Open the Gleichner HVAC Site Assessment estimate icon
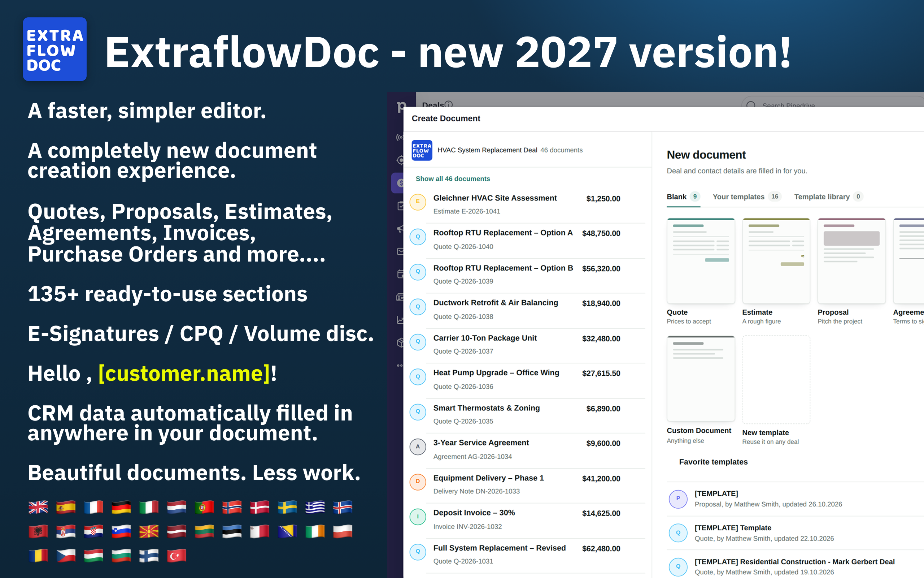This screenshot has height=578, width=924. (x=418, y=202)
